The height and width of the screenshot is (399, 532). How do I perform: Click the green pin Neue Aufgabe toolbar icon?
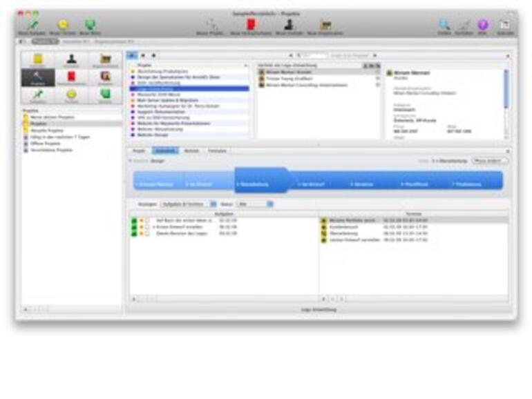tap(32, 24)
